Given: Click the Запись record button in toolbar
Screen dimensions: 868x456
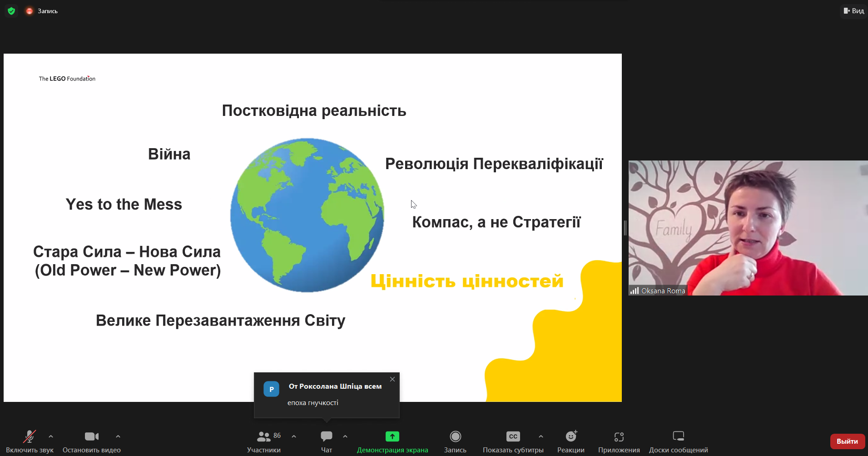Looking at the screenshot, I should pos(455,436).
